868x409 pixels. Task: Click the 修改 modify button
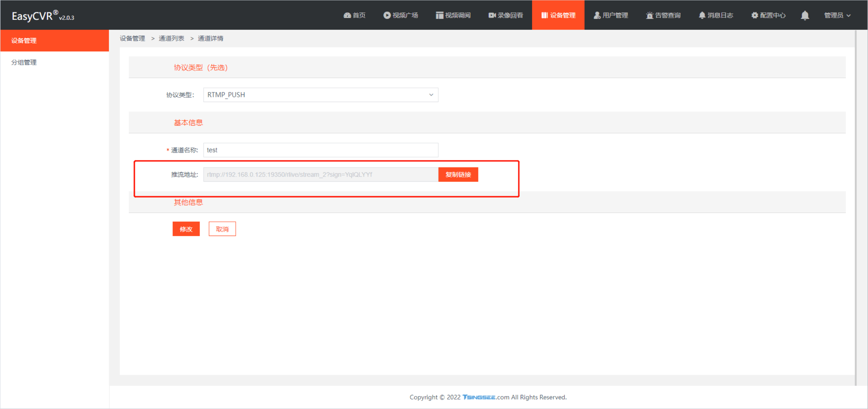pos(186,229)
